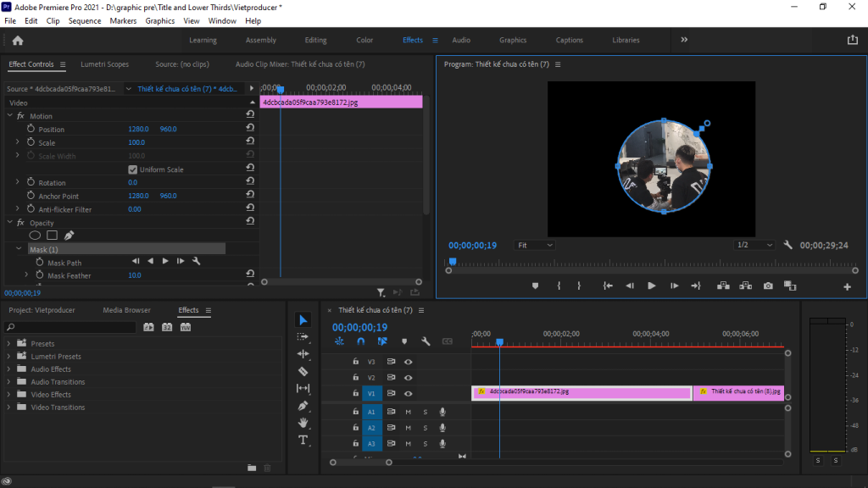Enable the Snap magnet in the timeline
The width and height of the screenshot is (868, 488).
tap(360, 341)
